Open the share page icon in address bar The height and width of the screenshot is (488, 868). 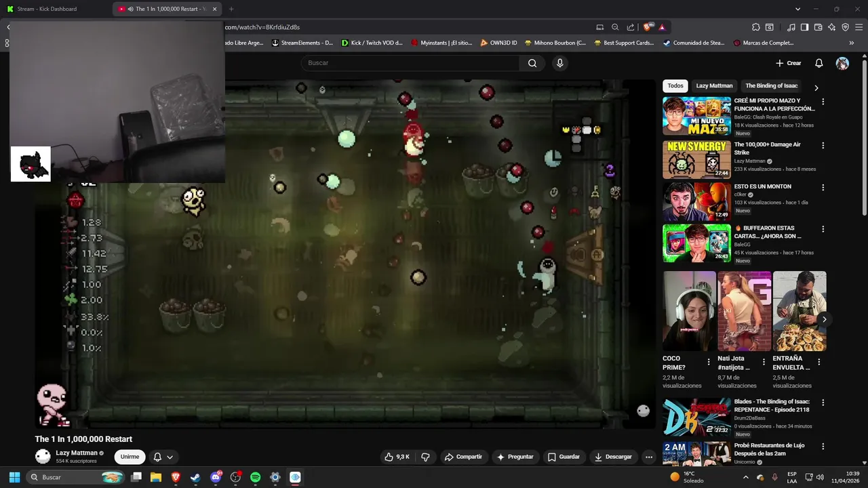pos(631,27)
